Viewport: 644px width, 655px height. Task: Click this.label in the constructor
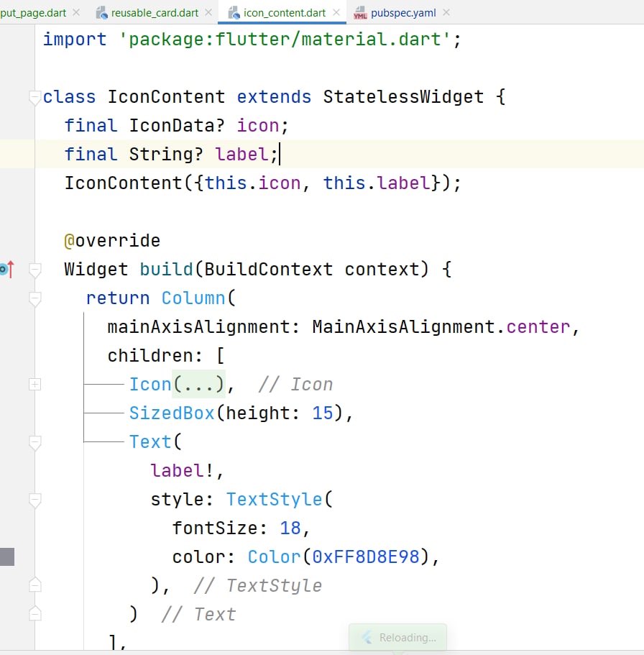pyautogui.click(x=377, y=183)
